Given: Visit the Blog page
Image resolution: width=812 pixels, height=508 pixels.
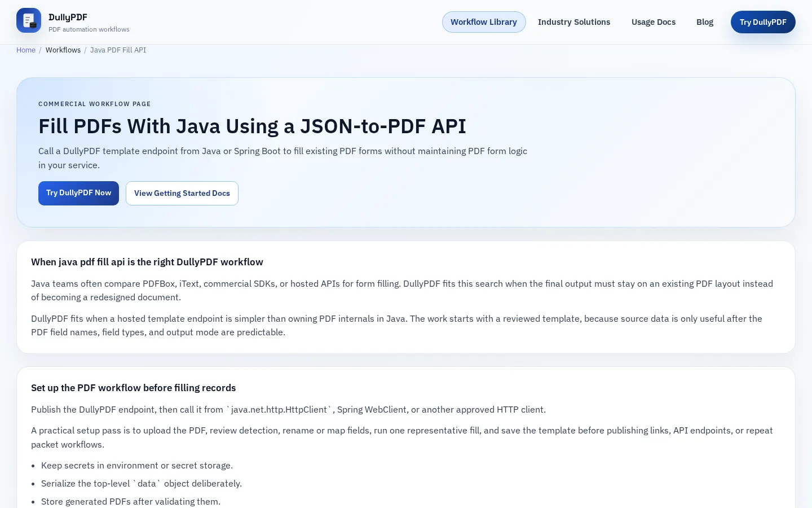Looking at the screenshot, I should (x=705, y=22).
